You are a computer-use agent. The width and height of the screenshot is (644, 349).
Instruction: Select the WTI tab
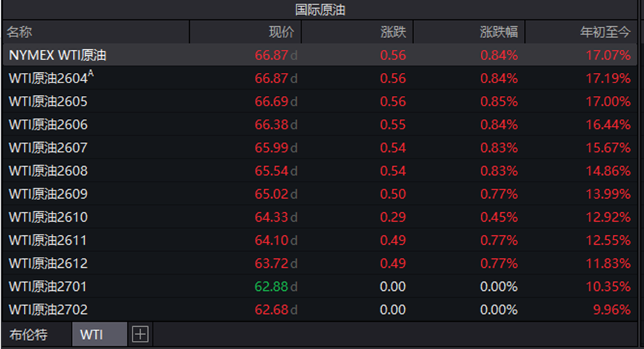(x=92, y=335)
